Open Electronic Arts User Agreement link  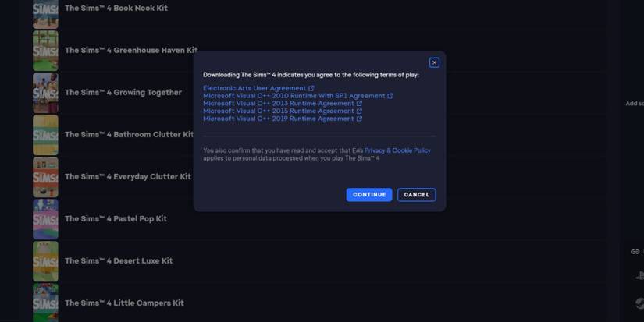click(254, 88)
